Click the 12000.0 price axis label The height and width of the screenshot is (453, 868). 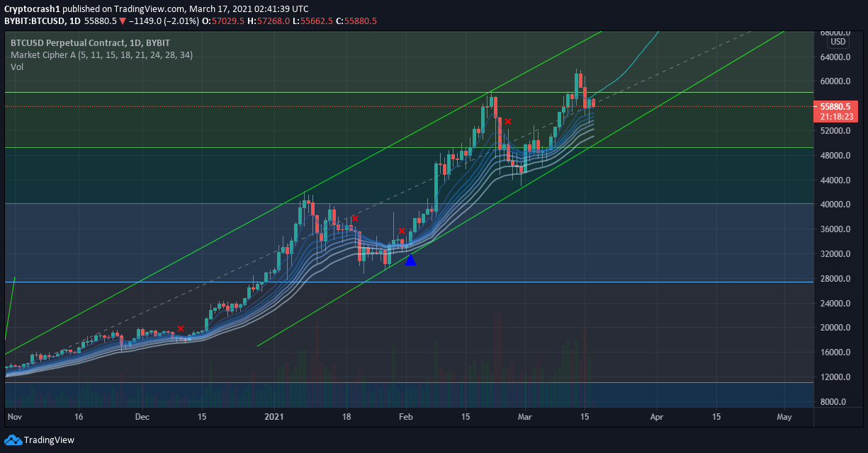tap(835, 377)
